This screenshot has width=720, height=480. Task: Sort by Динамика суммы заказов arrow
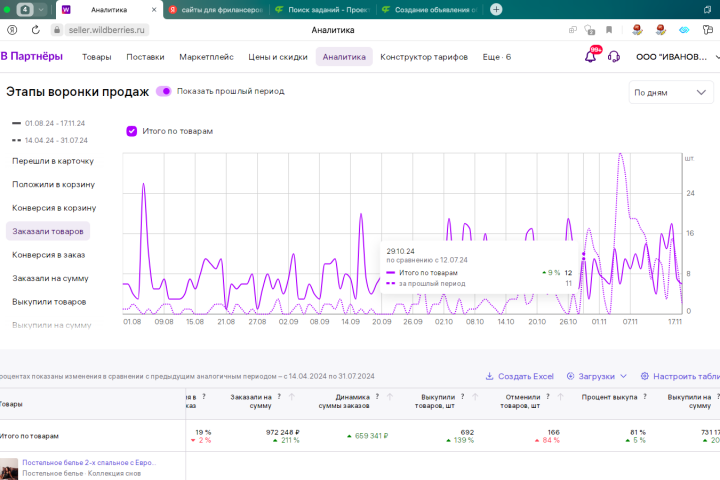390,397
